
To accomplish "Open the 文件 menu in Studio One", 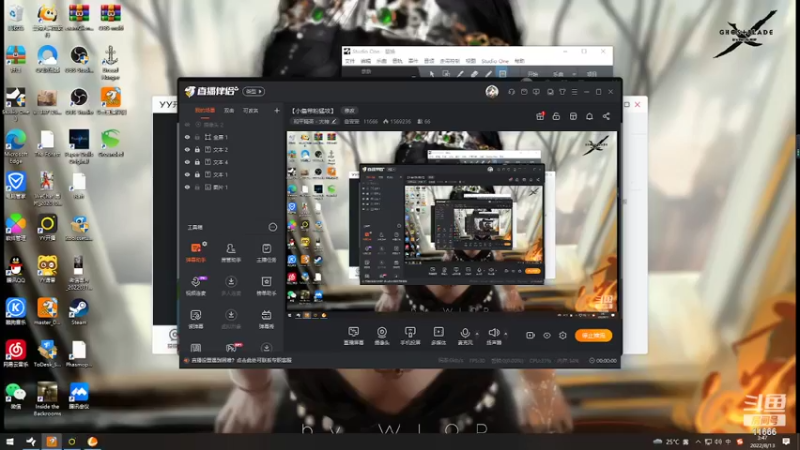I will pos(349,61).
